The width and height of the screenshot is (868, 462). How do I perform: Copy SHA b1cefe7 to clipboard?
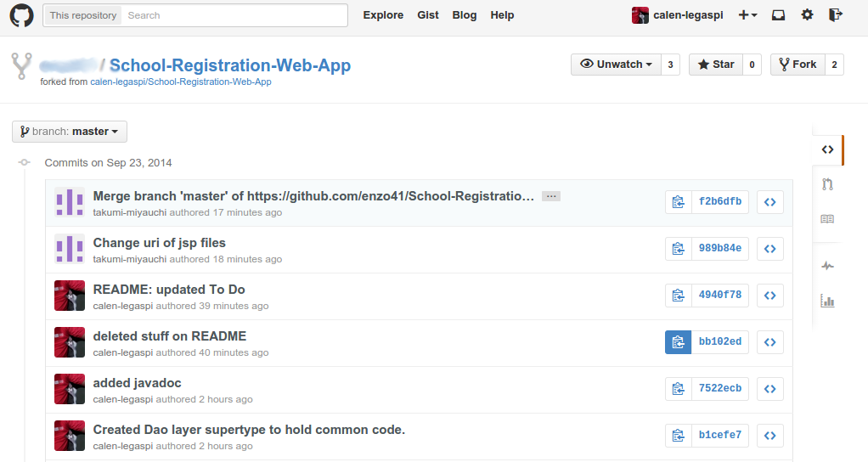click(678, 436)
